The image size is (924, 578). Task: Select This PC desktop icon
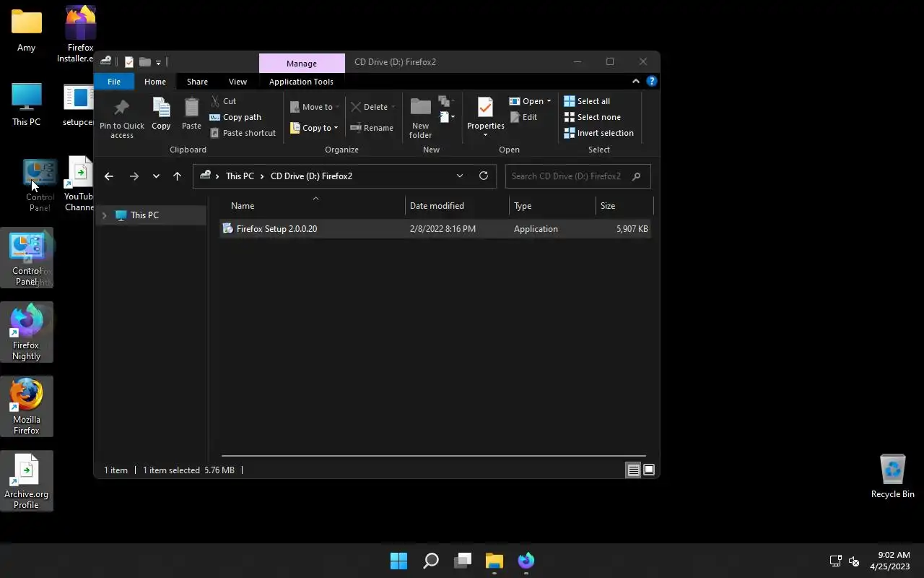point(27,105)
